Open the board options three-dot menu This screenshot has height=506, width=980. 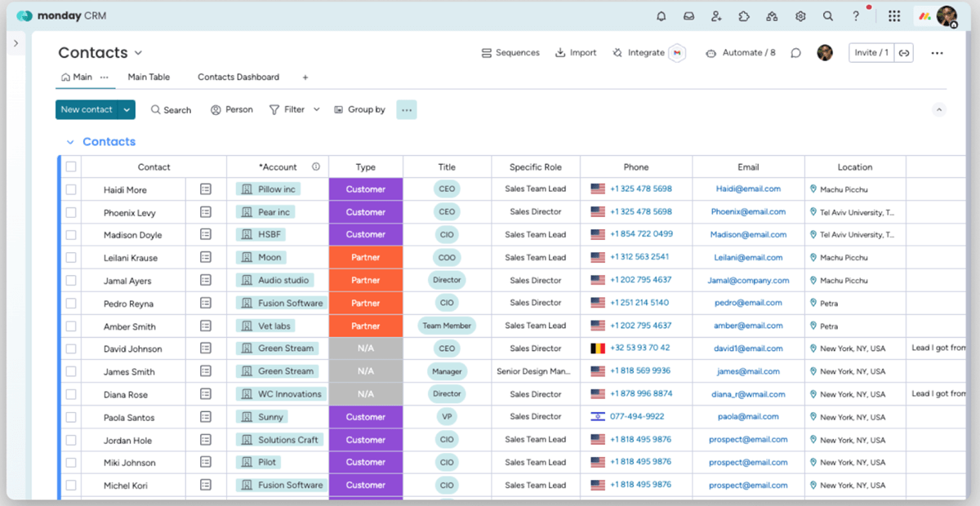937,53
